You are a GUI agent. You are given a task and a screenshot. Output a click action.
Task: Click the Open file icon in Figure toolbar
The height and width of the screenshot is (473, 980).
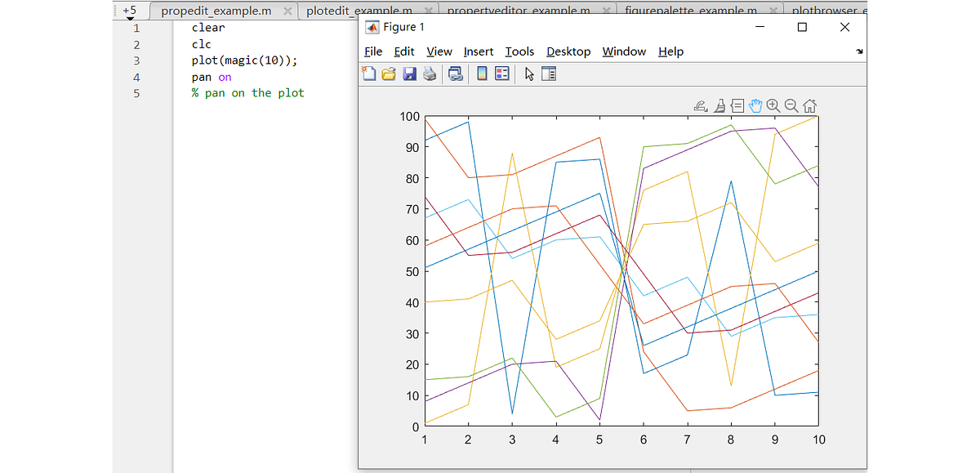389,74
